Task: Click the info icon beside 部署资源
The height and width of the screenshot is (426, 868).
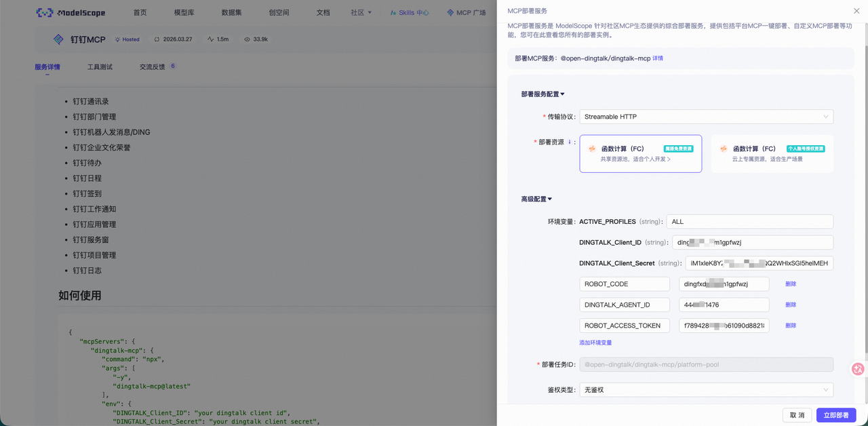Action: coord(570,142)
